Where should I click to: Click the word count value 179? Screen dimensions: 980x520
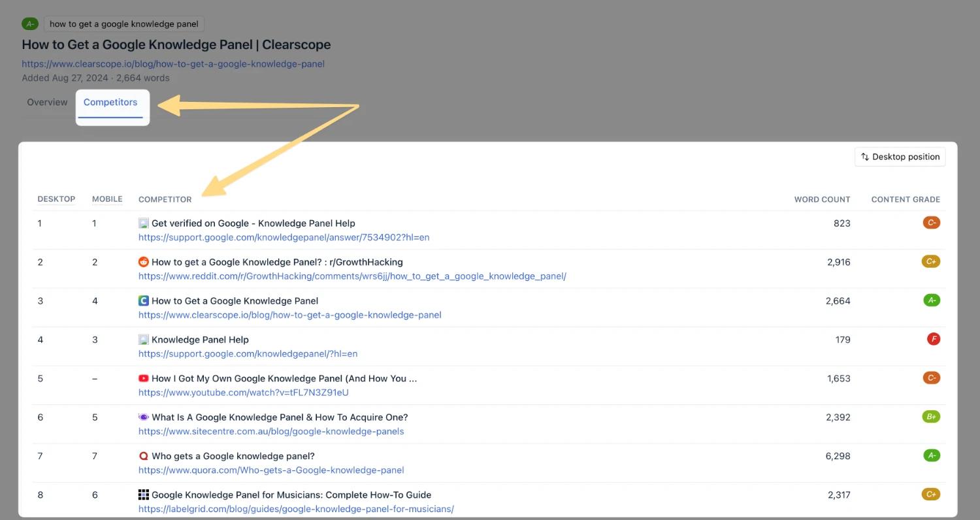[x=843, y=340]
